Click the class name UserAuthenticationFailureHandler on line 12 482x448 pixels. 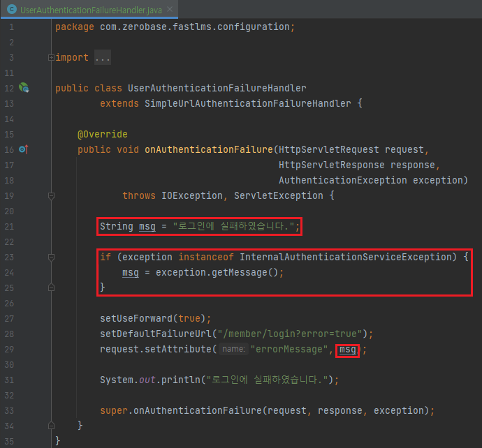(x=217, y=89)
